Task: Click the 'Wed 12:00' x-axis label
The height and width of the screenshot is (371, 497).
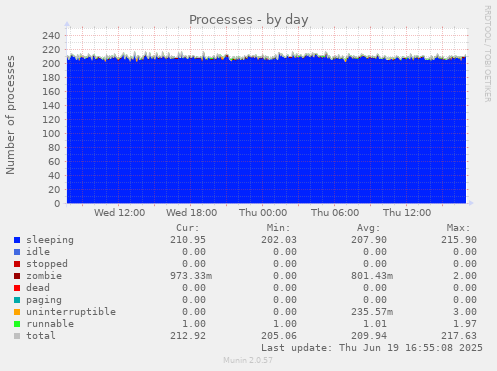Action: [119, 213]
